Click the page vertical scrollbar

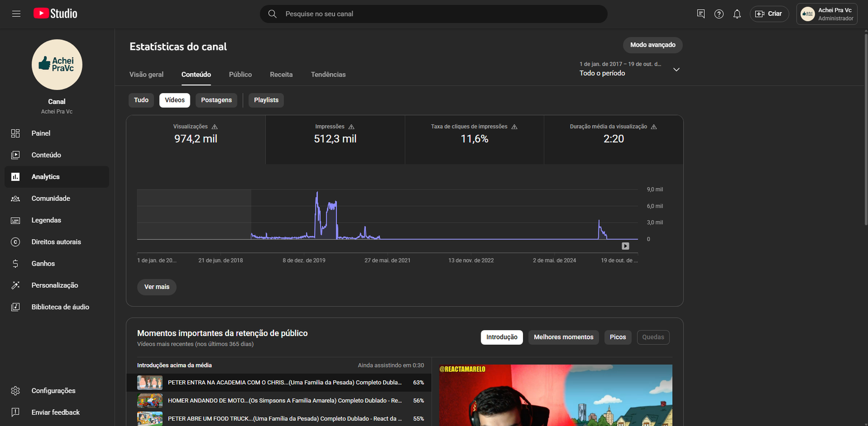865,128
